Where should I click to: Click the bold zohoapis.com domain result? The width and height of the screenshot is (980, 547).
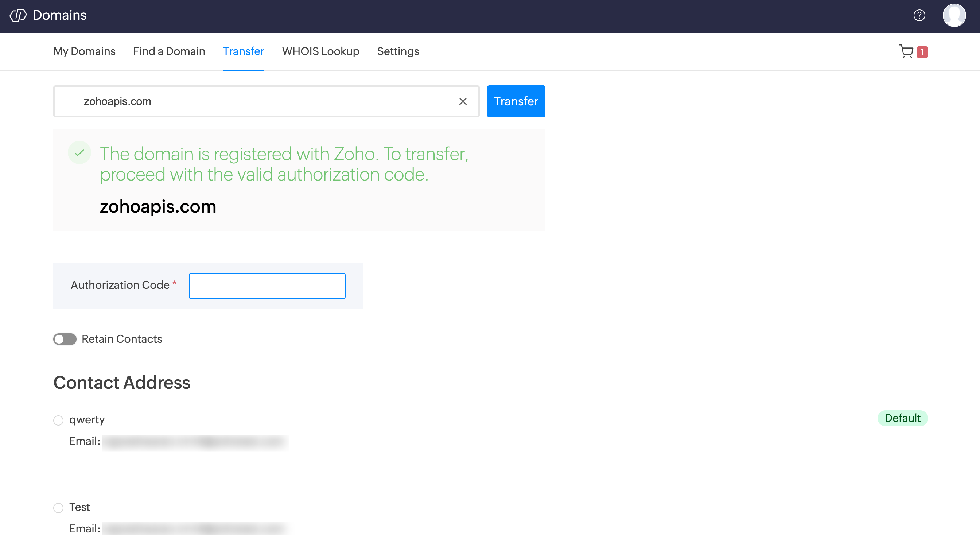click(x=158, y=206)
